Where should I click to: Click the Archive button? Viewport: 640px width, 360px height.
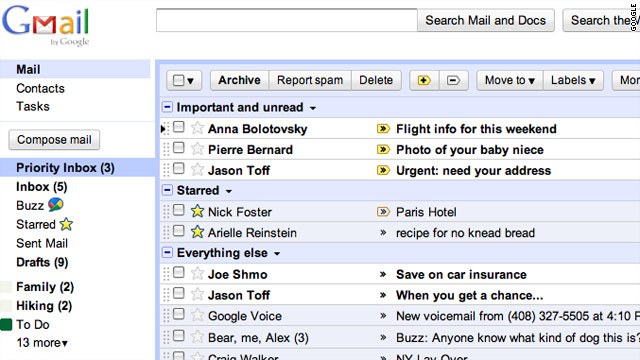click(x=240, y=80)
